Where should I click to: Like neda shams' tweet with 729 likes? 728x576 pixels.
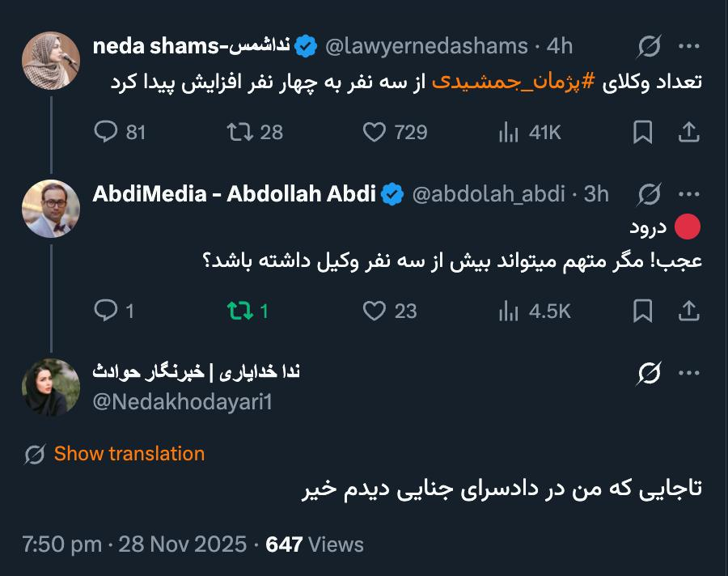pos(375,132)
